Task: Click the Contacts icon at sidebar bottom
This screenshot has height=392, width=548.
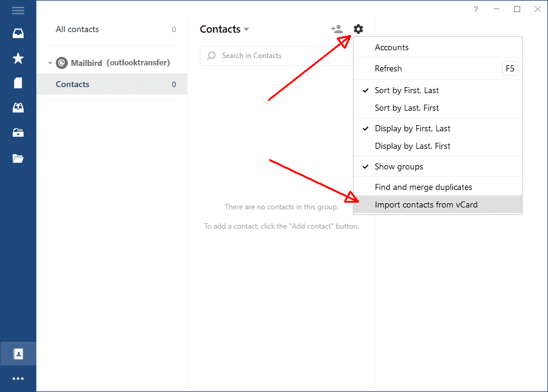Action: coord(18,354)
